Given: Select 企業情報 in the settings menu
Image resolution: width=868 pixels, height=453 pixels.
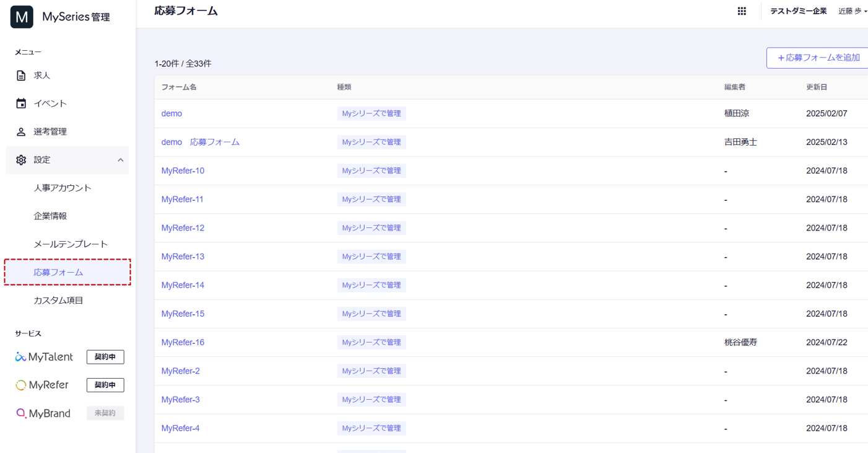Looking at the screenshot, I should click(50, 216).
